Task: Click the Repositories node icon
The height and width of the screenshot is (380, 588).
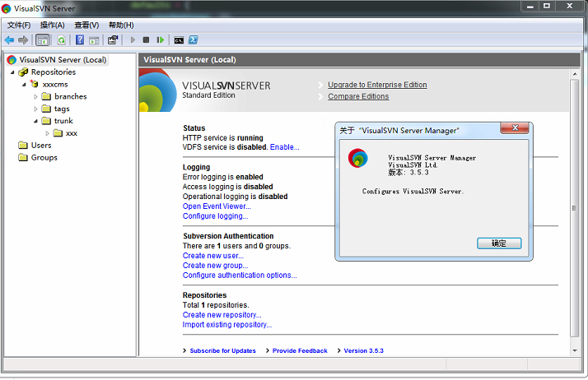Action: (23, 72)
